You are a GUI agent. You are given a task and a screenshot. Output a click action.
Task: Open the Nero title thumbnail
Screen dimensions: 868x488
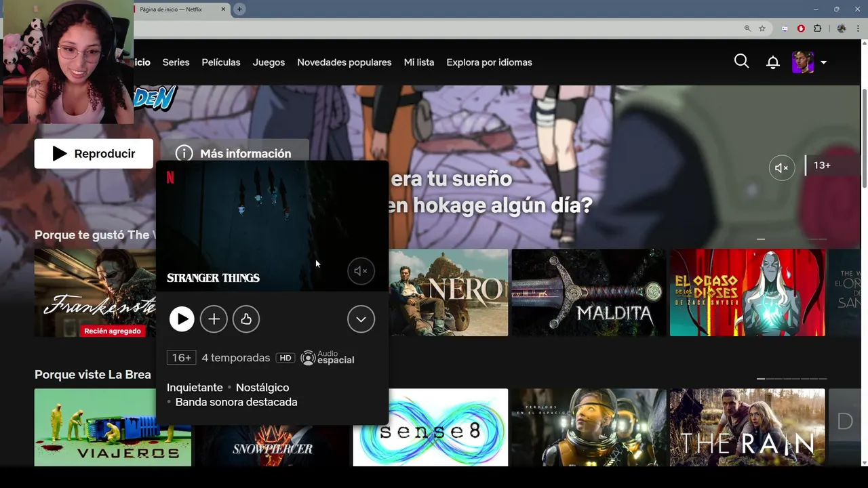pyautogui.click(x=448, y=292)
